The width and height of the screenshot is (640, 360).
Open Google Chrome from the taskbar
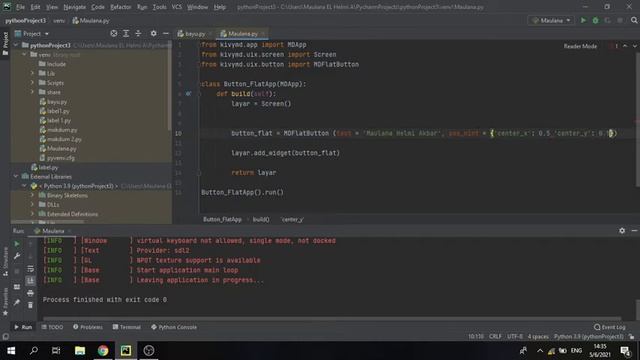point(103,351)
